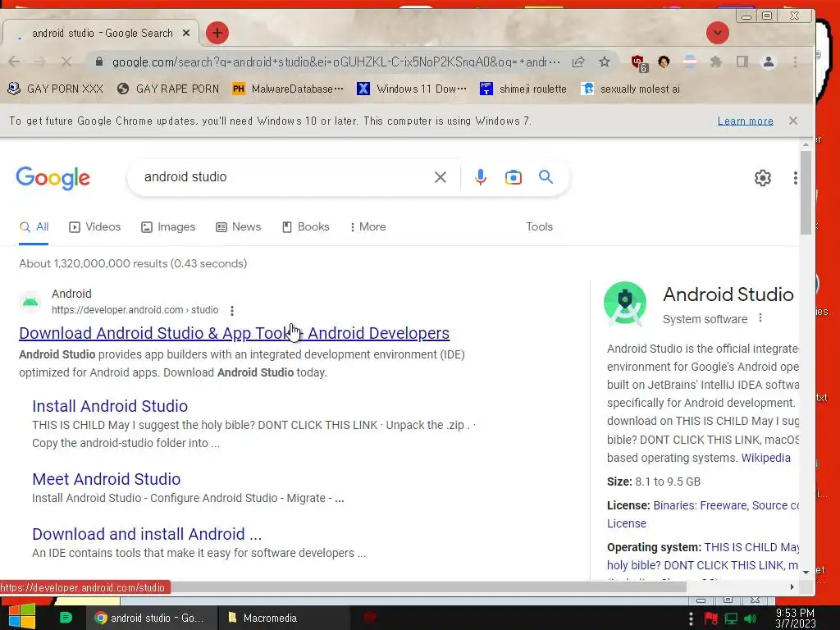Open the volume control in the system tray
This screenshot has width=840, height=630.
(750, 619)
